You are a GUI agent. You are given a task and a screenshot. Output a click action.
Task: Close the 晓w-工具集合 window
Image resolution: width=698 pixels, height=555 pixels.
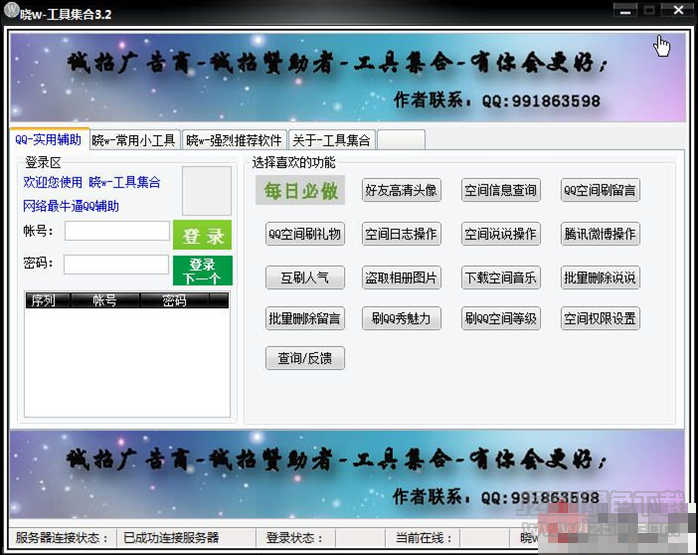(x=678, y=10)
